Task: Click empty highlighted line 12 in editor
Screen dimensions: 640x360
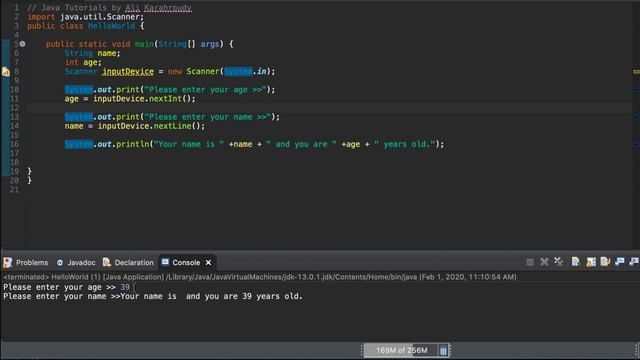Action: click(x=330, y=108)
